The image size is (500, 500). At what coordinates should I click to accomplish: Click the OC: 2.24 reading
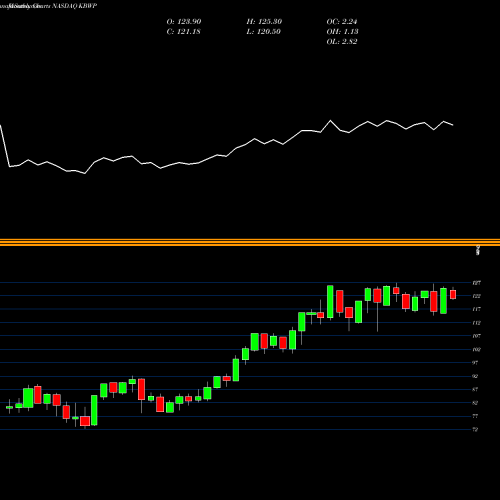pos(342,22)
